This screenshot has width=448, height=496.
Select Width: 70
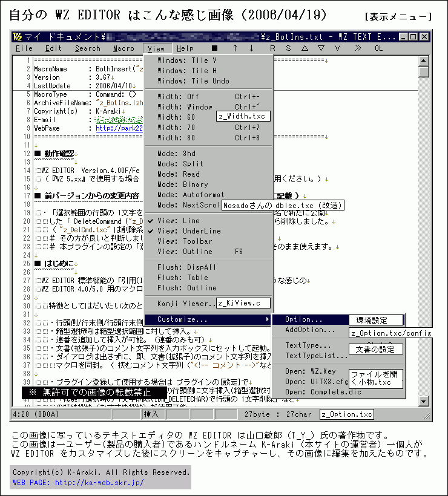(x=209, y=128)
